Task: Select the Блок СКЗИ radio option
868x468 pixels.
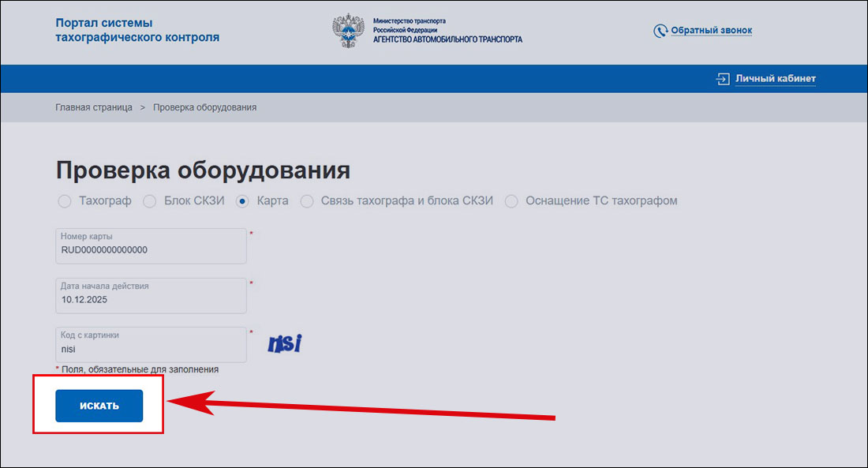Action: click(150, 201)
